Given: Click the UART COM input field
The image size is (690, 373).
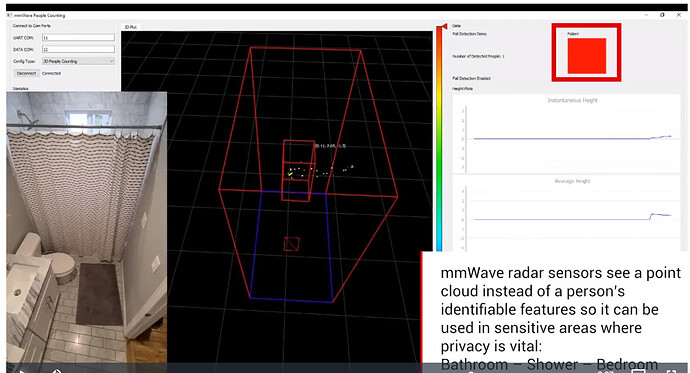Looking at the screenshot, I should point(78,38).
